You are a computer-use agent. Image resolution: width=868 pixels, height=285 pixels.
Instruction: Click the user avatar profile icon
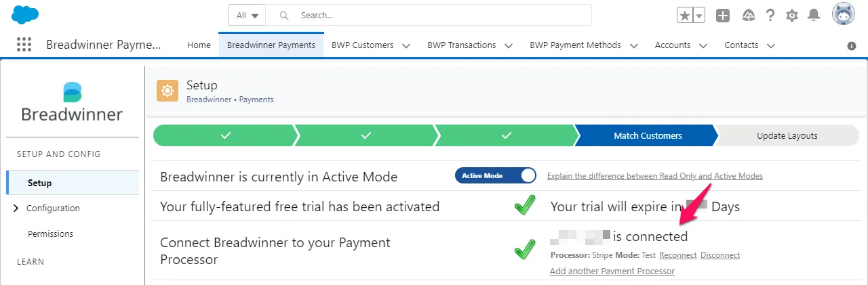(x=844, y=14)
